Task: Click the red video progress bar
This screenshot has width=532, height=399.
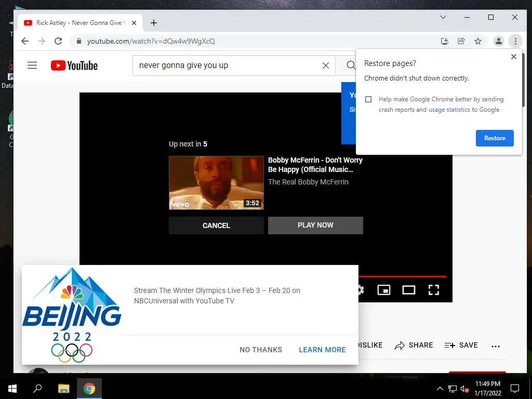Action: point(403,276)
